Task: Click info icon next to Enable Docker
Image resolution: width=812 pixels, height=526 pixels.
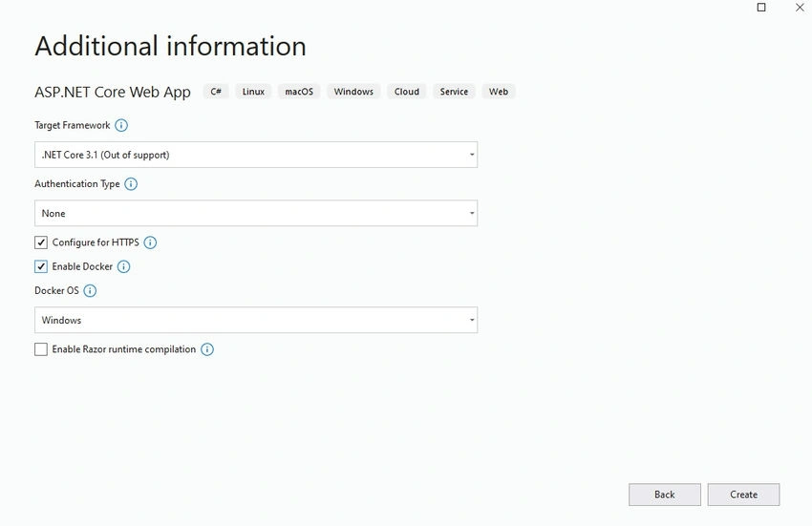Action: pos(124,266)
